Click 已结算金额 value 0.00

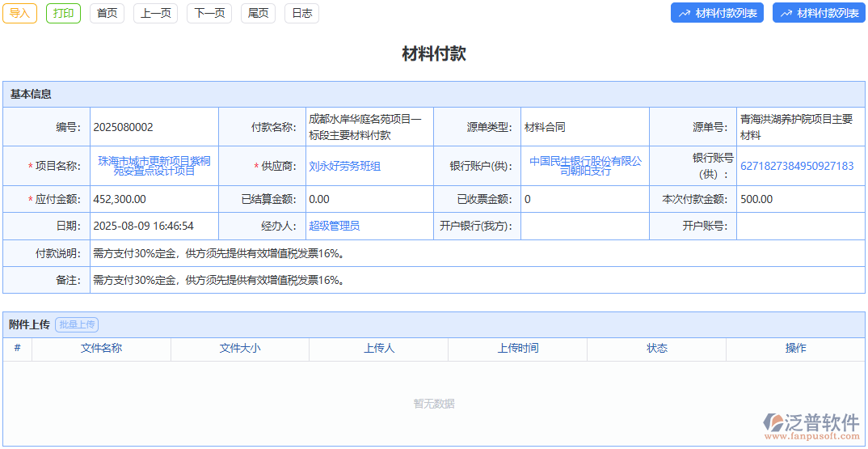(x=319, y=199)
